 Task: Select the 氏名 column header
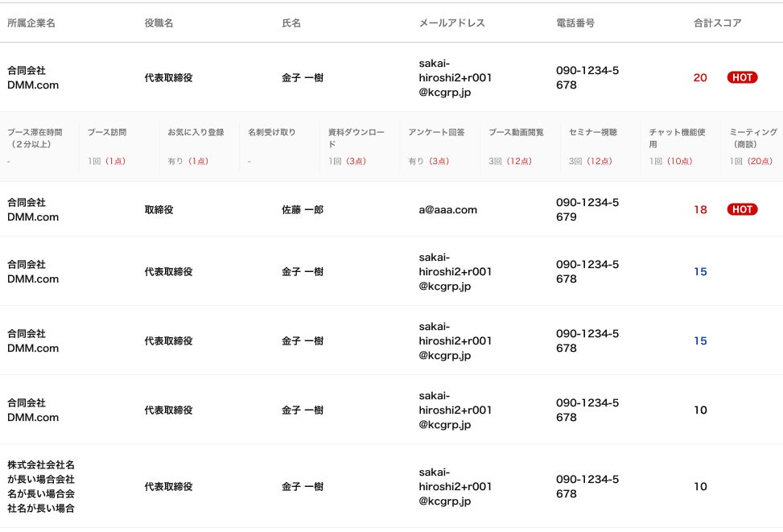point(291,23)
